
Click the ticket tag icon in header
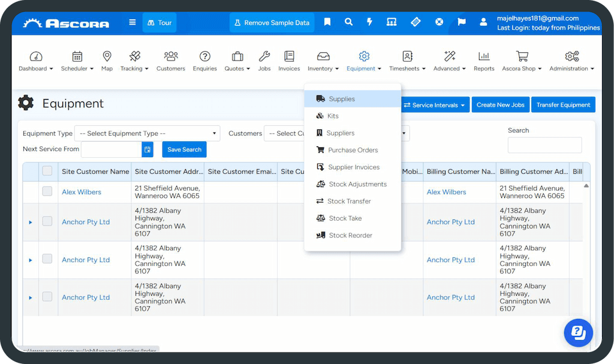(416, 22)
